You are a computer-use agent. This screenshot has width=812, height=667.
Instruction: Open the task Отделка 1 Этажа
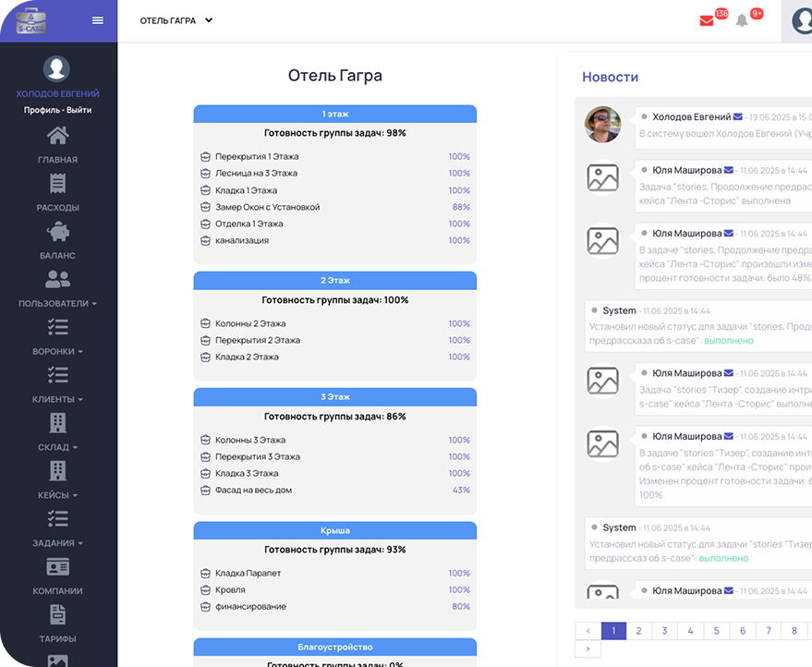coord(249,224)
